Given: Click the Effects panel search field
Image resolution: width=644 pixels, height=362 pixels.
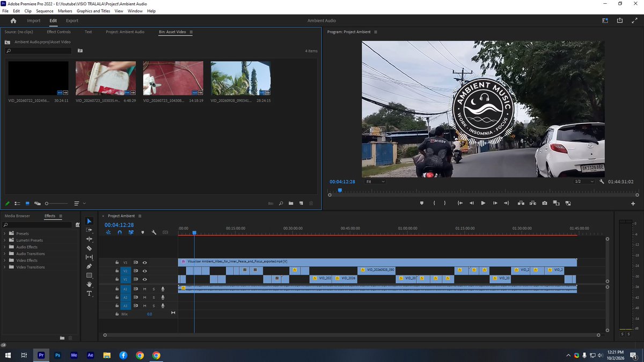Looking at the screenshot, I should tap(38, 225).
